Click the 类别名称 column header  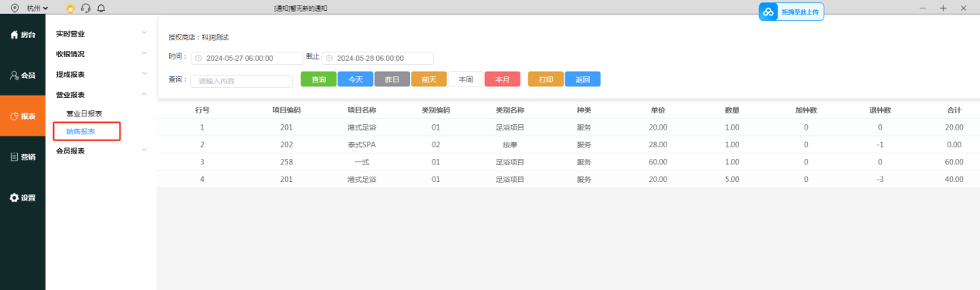(x=510, y=110)
